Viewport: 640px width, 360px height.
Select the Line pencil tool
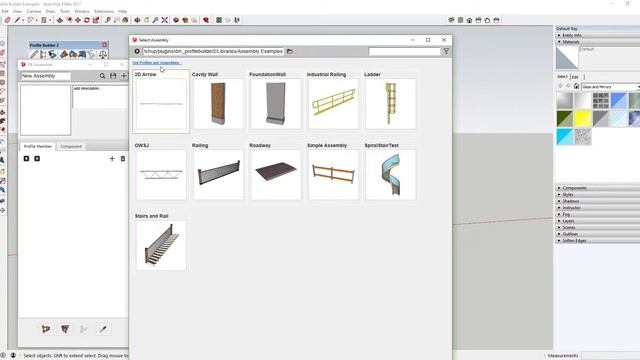(x=17, y=20)
